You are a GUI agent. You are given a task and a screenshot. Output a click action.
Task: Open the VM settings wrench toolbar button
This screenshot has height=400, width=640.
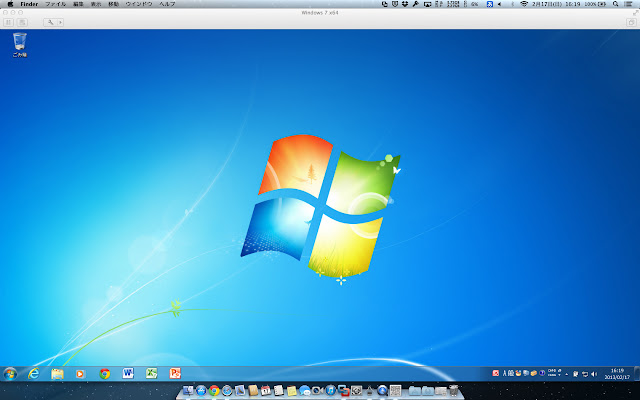(50, 22)
